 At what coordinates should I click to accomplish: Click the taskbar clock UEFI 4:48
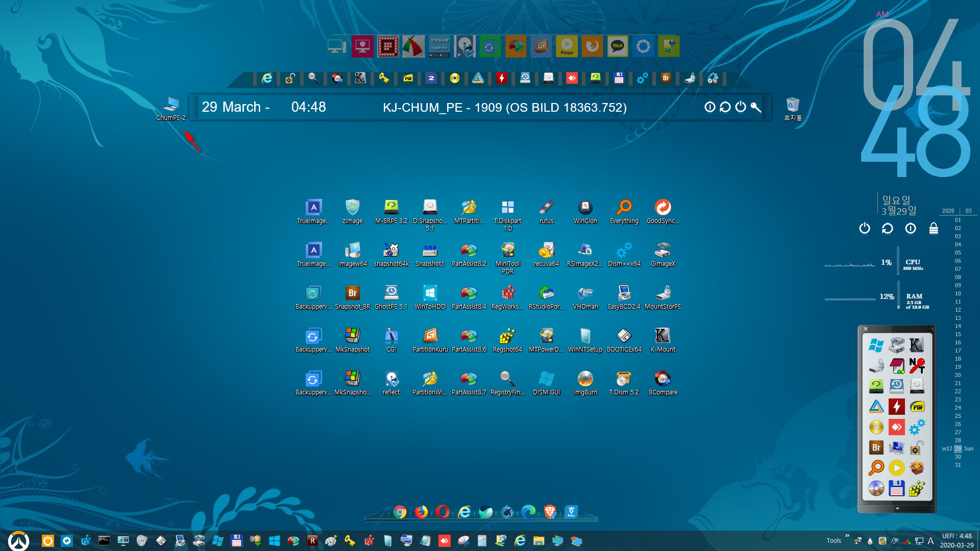957,541
